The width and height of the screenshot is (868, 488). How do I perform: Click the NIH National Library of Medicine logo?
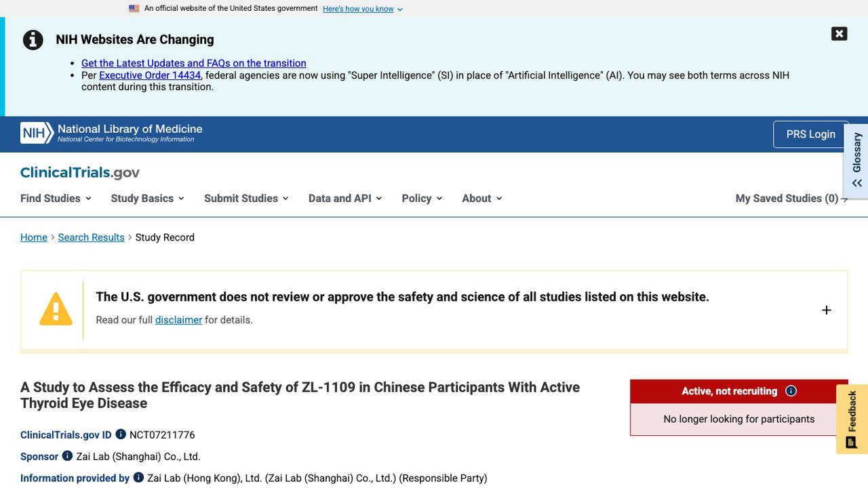click(111, 133)
